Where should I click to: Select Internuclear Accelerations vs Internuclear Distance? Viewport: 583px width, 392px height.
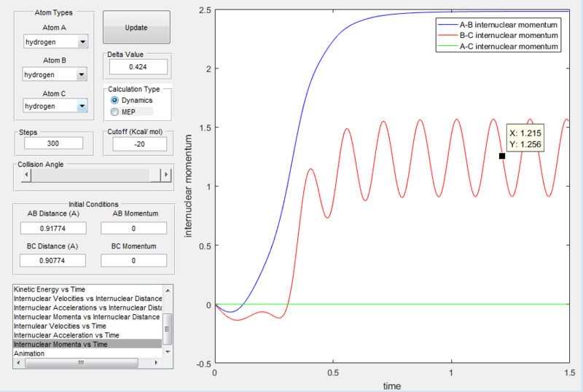click(87, 307)
